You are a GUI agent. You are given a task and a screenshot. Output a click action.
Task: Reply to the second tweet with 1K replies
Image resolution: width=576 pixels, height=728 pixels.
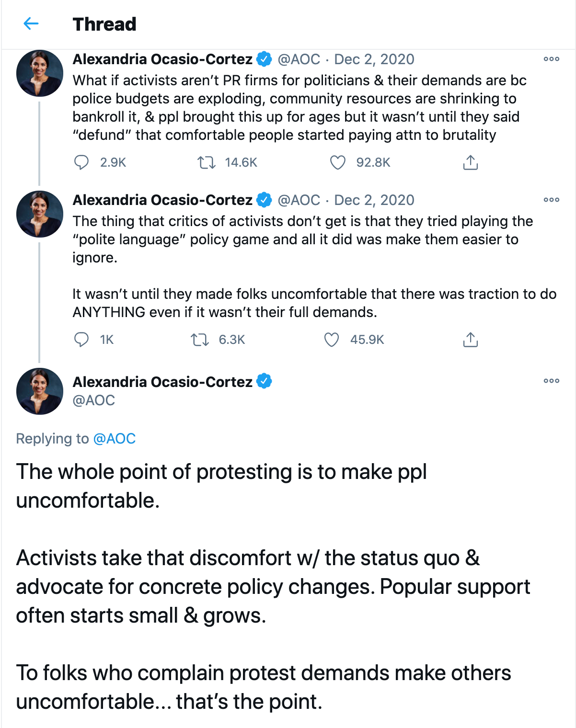click(x=81, y=340)
